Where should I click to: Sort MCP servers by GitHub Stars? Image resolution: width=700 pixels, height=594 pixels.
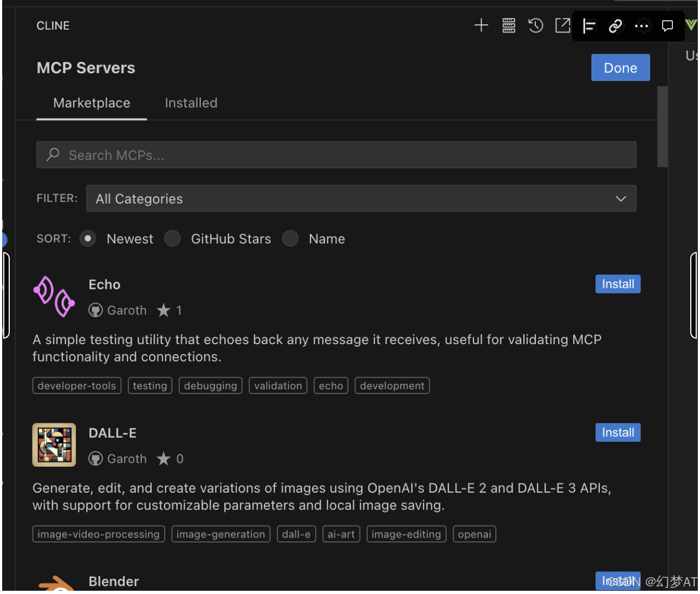click(172, 238)
